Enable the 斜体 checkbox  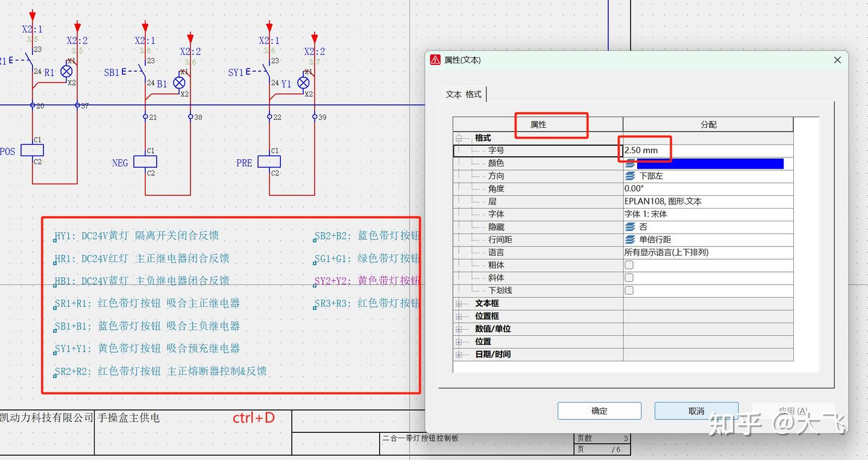click(629, 277)
